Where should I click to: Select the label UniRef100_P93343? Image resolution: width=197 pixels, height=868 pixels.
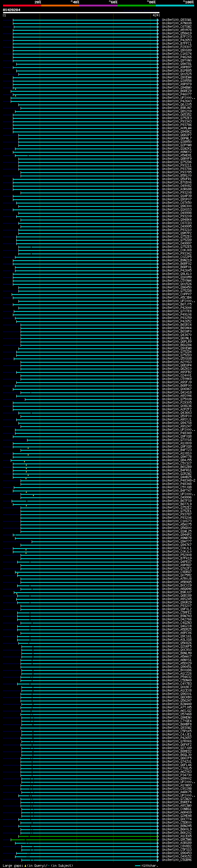(177, 121)
